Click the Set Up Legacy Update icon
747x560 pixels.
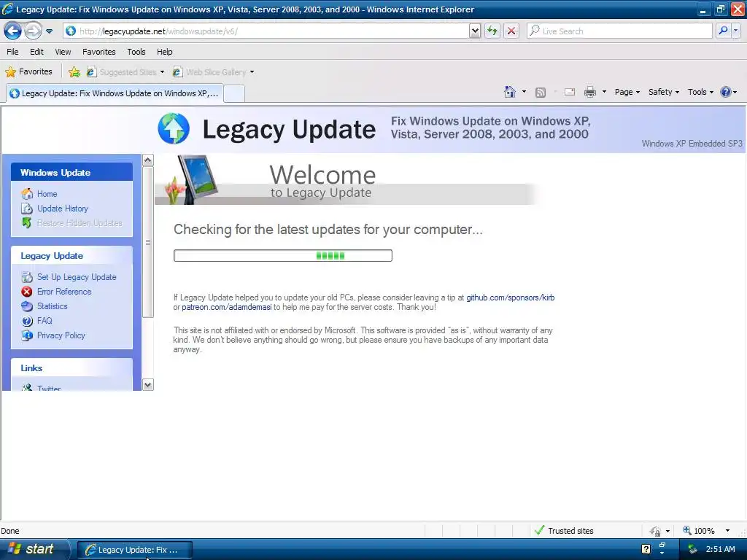(x=27, y=277)
